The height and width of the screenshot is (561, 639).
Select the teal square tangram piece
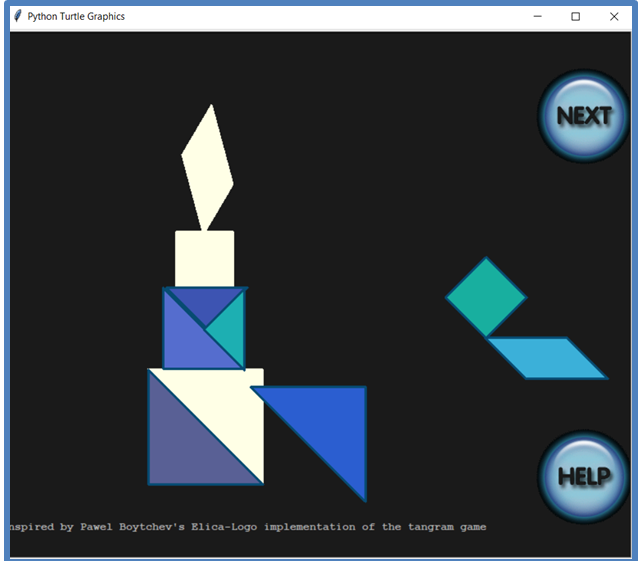(486, 297)
